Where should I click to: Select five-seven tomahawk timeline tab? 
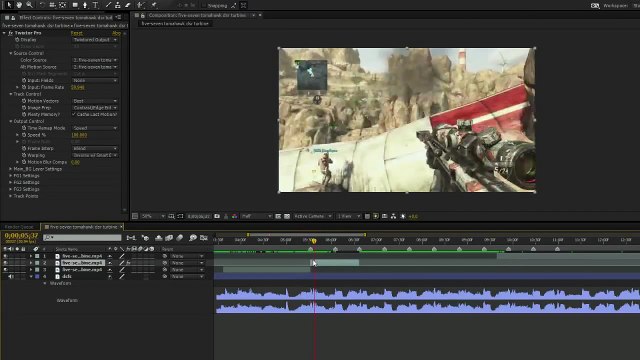point(83,227)
